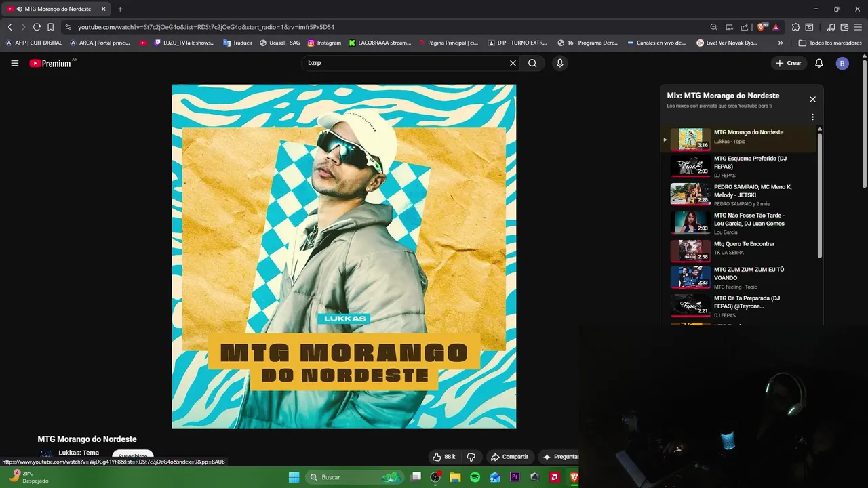
Task: Open ARCA Portal bookmark
Action: [100, 43]
